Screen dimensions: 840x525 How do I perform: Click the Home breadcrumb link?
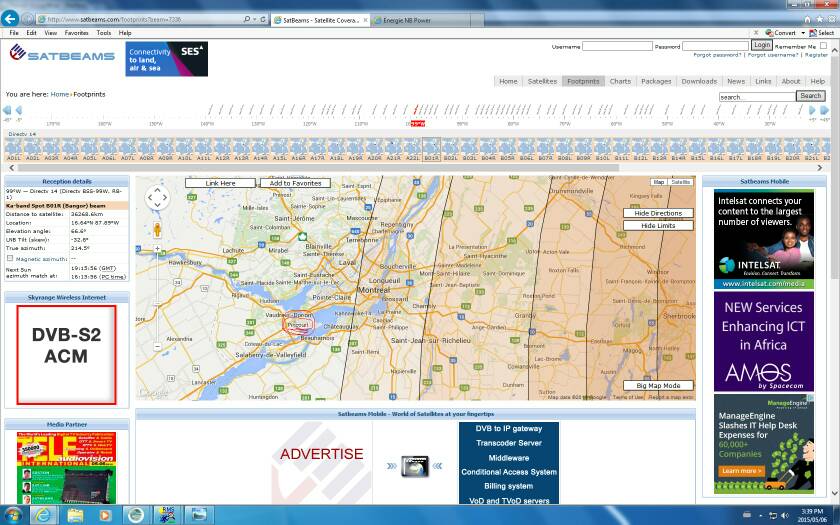pos(59,94)
